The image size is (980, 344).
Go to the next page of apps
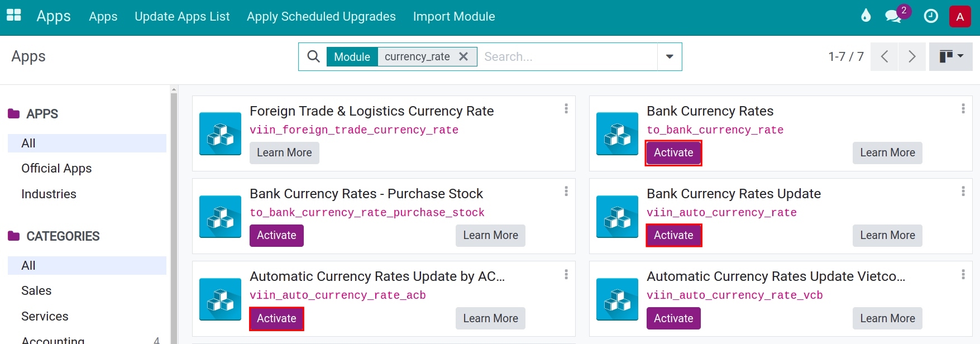click(x=912, y=56)
